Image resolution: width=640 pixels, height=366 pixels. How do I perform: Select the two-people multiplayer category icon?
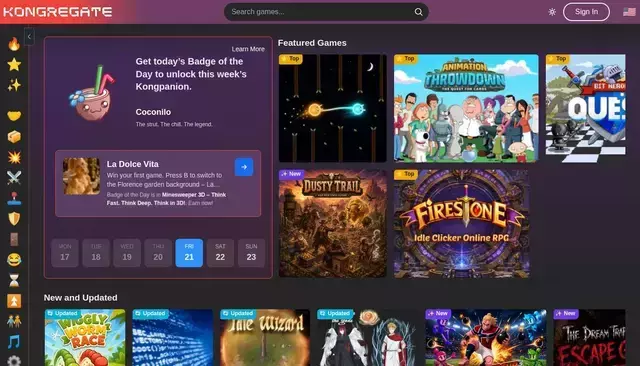14,322
